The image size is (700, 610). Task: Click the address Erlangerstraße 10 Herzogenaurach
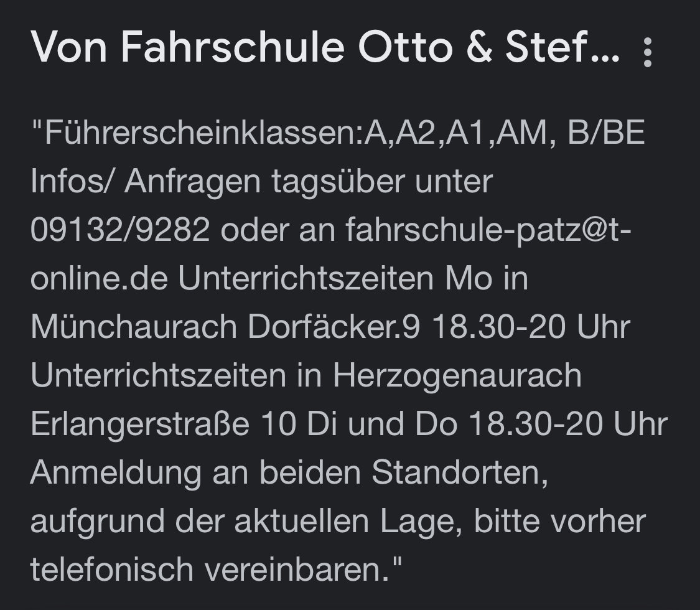point(187,423)
